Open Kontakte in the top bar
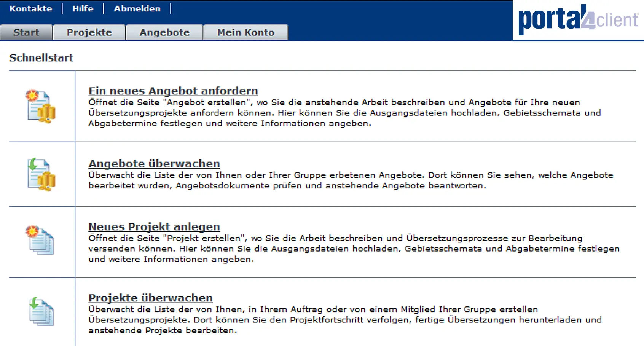644x346 pixels. tap(31, 8)
